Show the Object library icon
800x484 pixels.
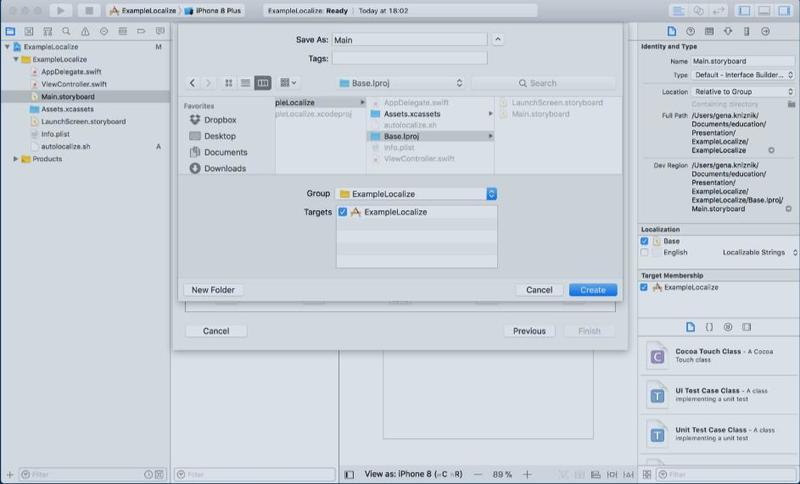[x=728, y=327]
